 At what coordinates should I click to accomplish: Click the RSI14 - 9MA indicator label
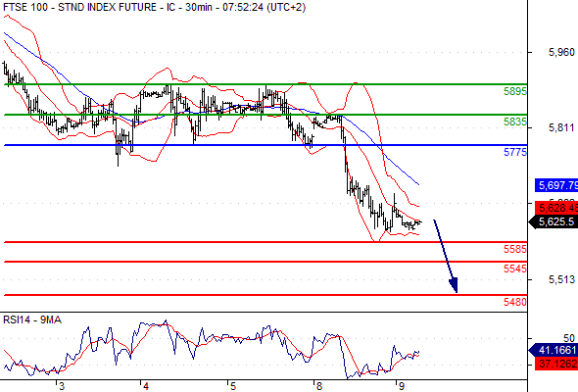32,319
